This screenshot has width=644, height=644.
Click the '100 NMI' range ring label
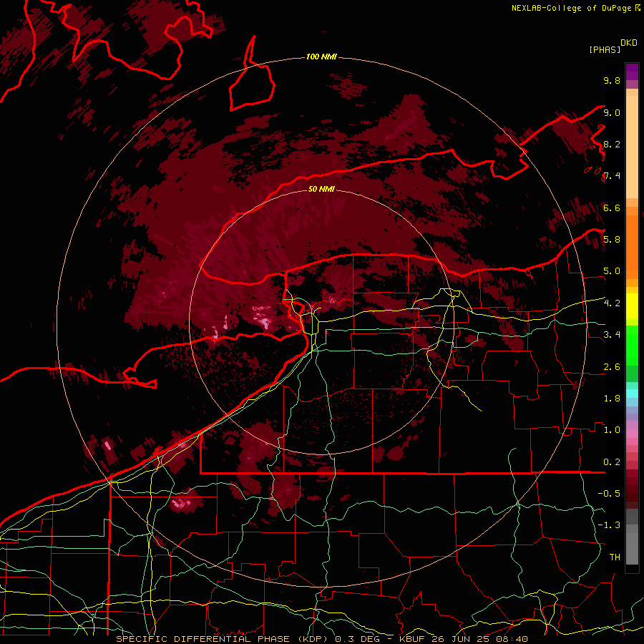coord(321,57)
